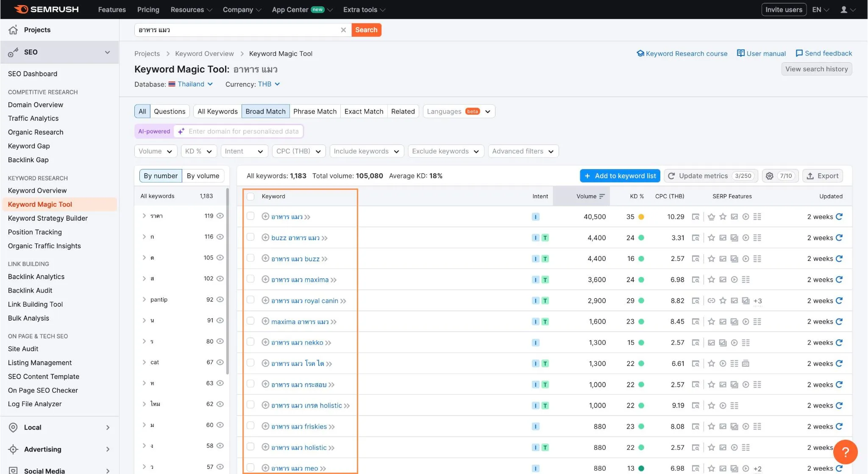The width and height of the screenshot is (868, 474).
Task: Click keyword groups panel scrollbar
Action: coord(228,282)
